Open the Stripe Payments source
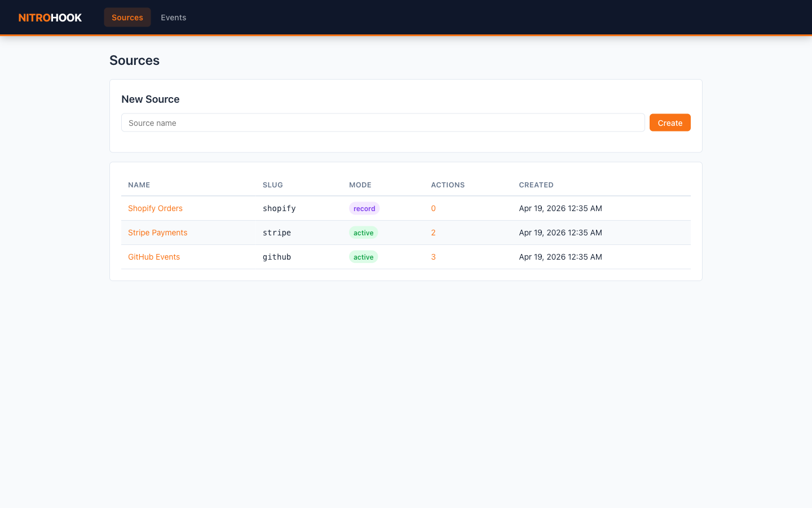Image resolution: width=812 pixels, height=508 pixels. pyautogui.click(x=157, y=233)
